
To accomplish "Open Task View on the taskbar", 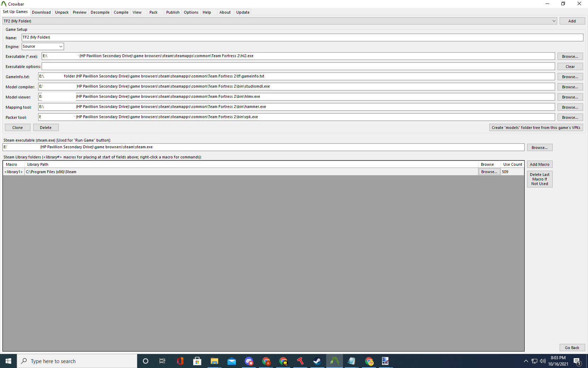I will (x=162, y=361).
